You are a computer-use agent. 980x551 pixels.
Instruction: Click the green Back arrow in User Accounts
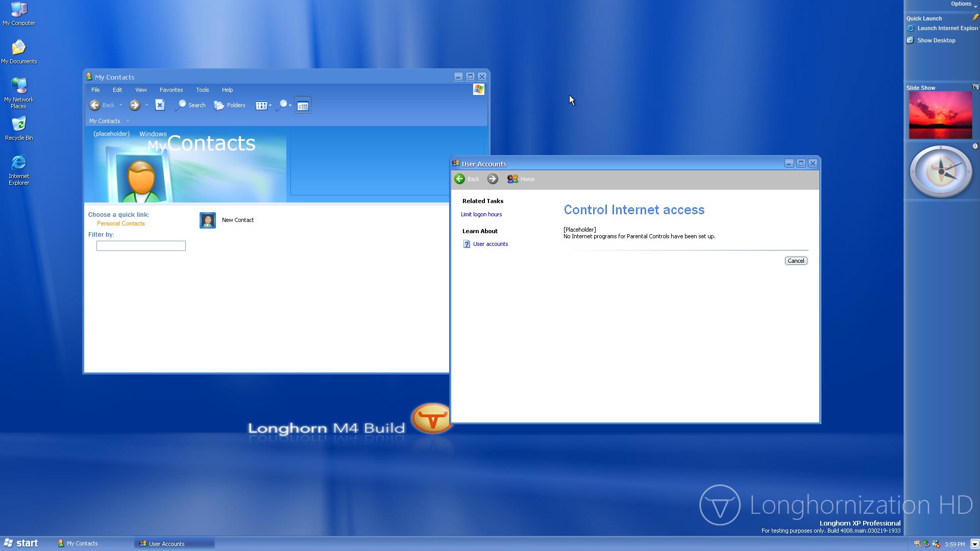click(459, 179)
